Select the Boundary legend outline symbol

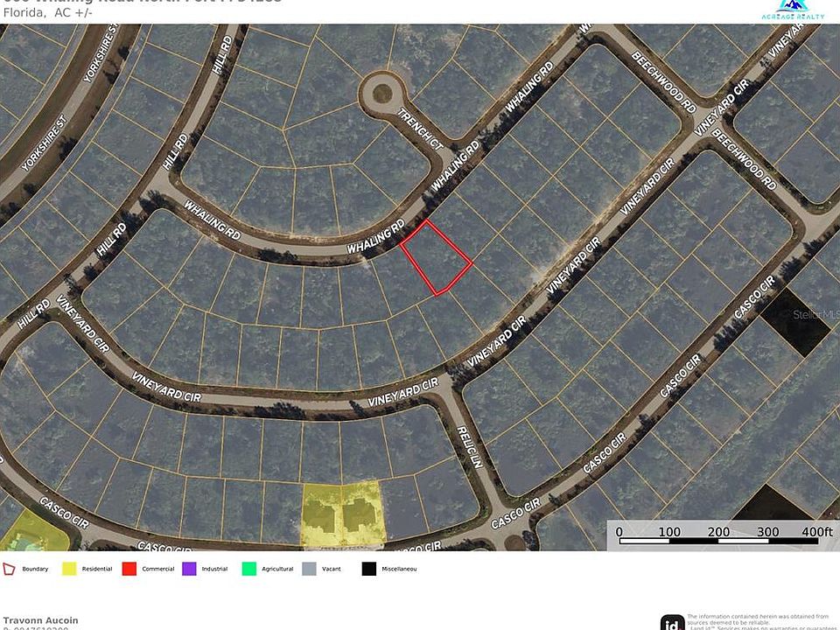click(x=10, y=568)
